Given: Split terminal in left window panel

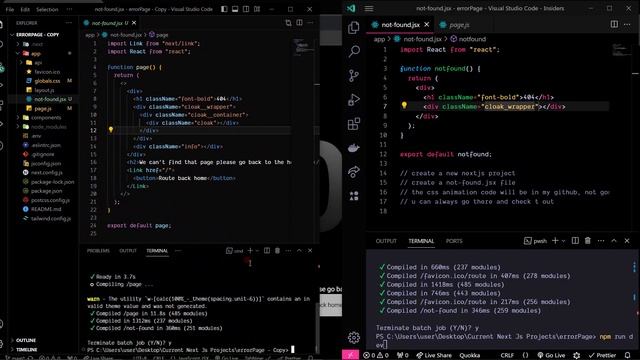Looking at the screenshot, I should [x=267, y=251].
